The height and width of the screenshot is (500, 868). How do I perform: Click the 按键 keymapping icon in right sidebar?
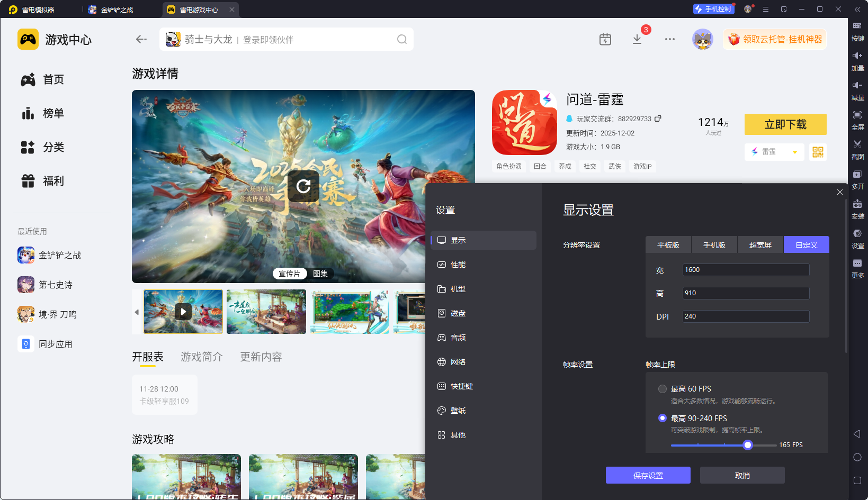point(857,26)
